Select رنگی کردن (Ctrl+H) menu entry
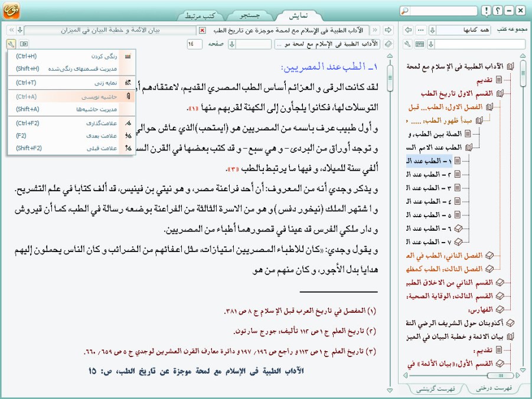532x399 pixels. pyautogui.click(x=71, y=56)
